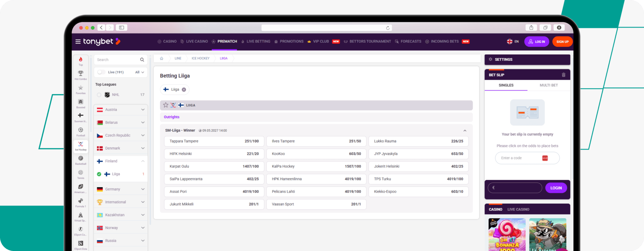The image size is (644, 251).
Task: Select Ice Hockey icon in sports sidebar
Action: click(x=80, y=144)
